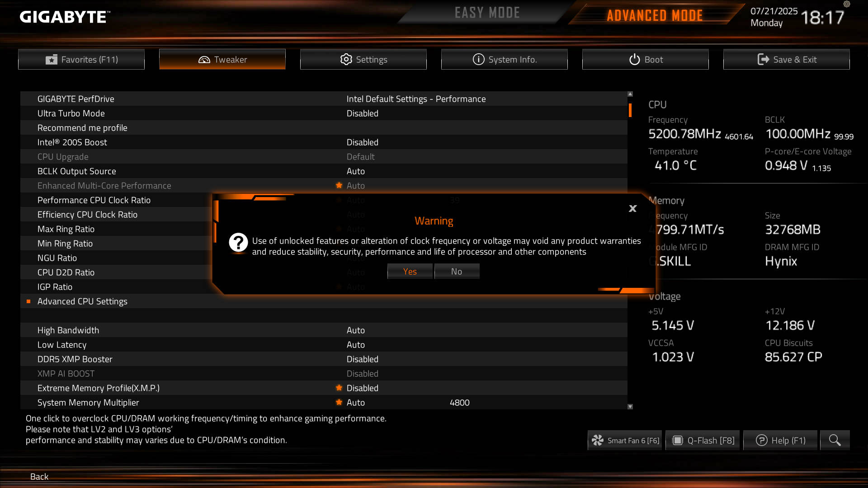Toggle Intel 200S Boost Disabled setting

(363, 142)
